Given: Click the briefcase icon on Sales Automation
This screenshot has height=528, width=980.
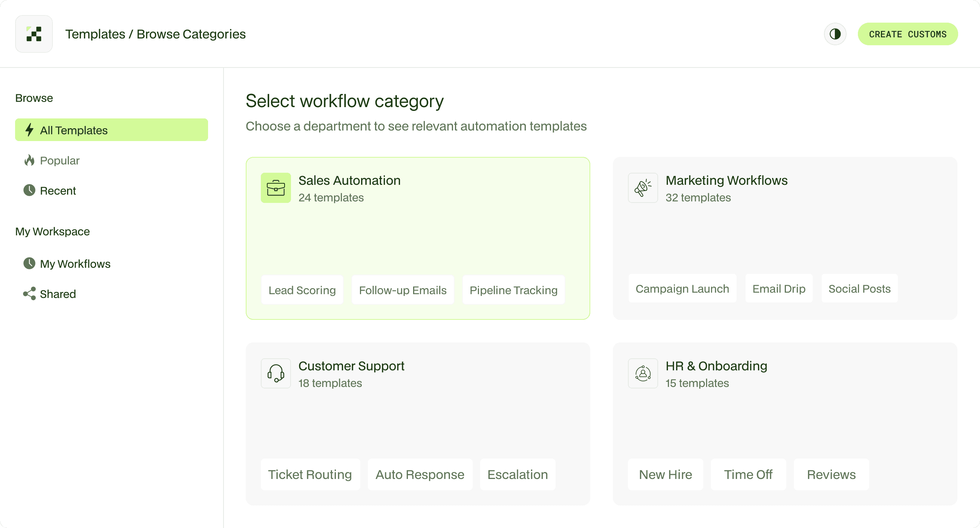Looking at the screenshot, I should pos(276,188).
